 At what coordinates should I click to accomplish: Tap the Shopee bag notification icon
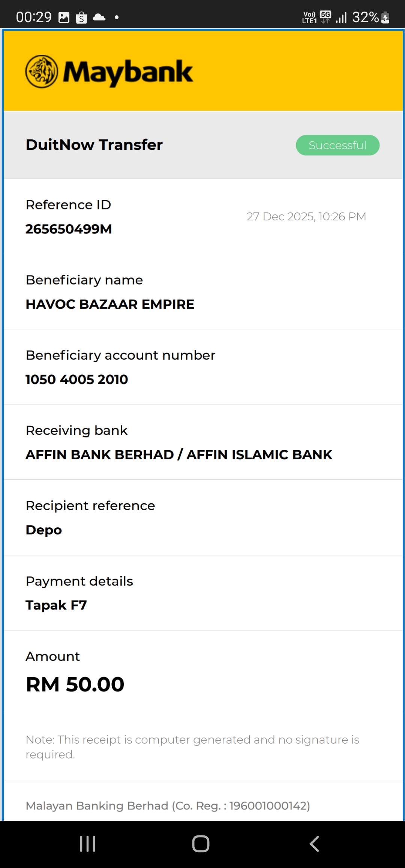[81, 17]
